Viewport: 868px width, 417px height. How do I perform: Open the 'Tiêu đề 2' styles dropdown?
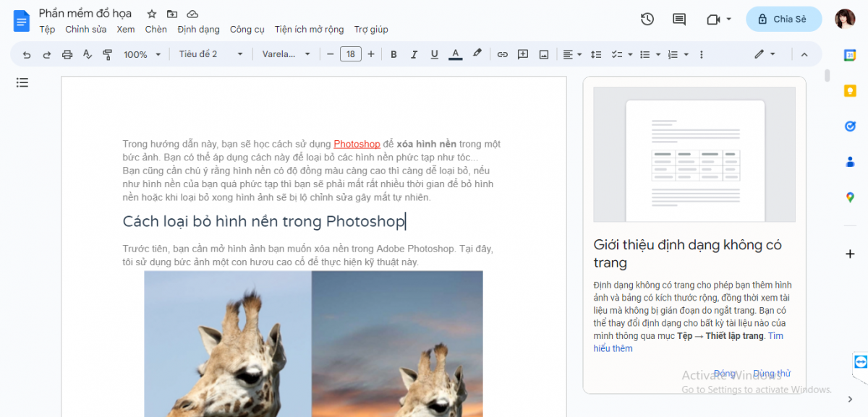210,54
